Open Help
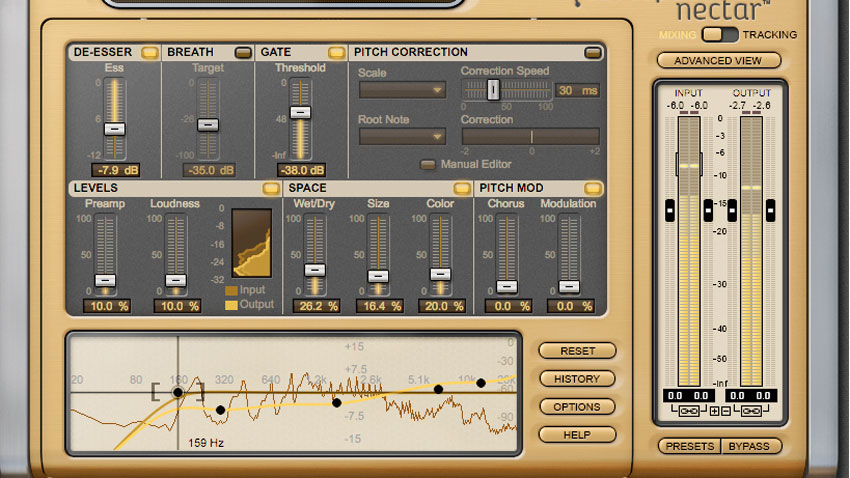Image resolution: width=850 pixels, height=478 pixels. 577,435
